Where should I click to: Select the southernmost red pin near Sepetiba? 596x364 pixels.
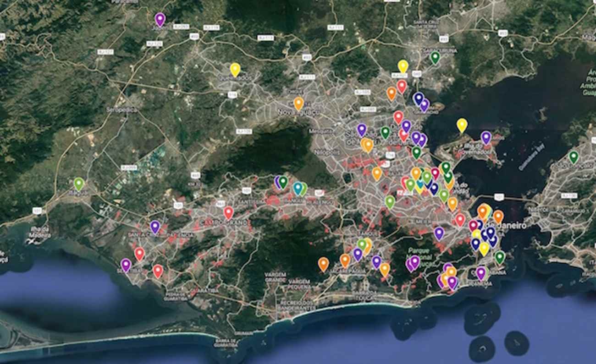click(158, 271)
